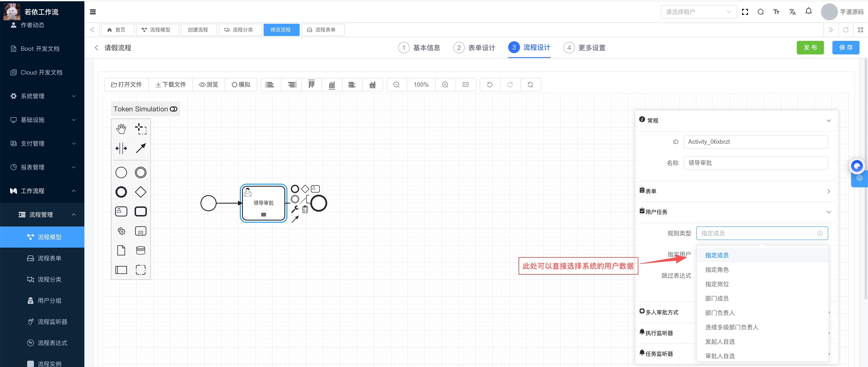Choose 指定角色 from the rule type list
Screen dimensions: 868x367
click(762, 270)
